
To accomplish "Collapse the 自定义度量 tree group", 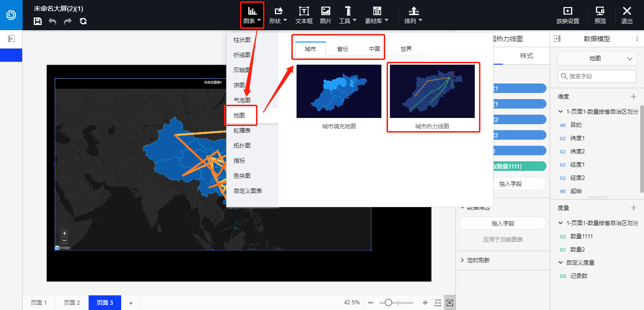I will 560,263.
